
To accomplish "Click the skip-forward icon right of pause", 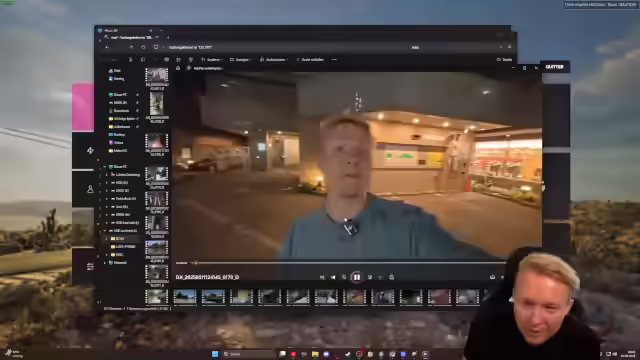I will coord(370,278).
